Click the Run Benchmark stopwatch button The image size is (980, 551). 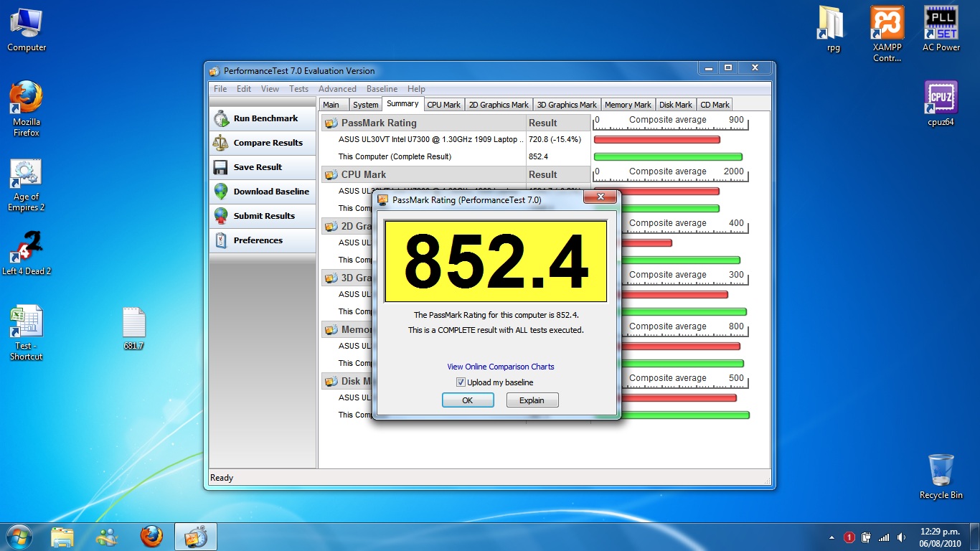[263, 118]
